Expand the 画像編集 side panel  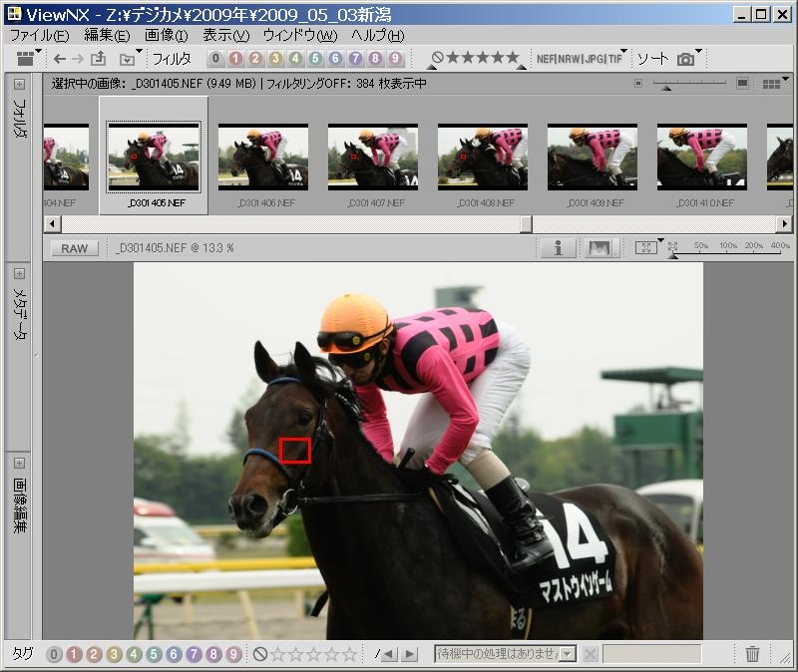[x=19, y=463]
